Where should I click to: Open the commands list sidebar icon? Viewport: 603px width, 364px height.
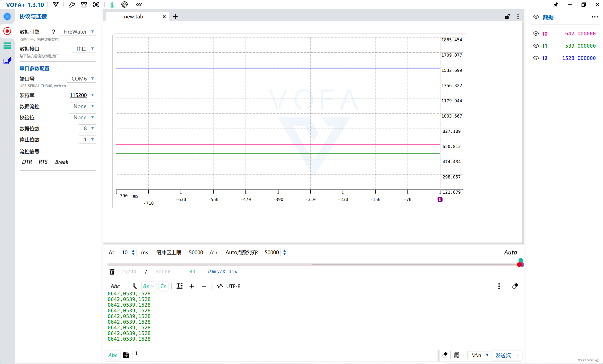click(x=7, y=46)
